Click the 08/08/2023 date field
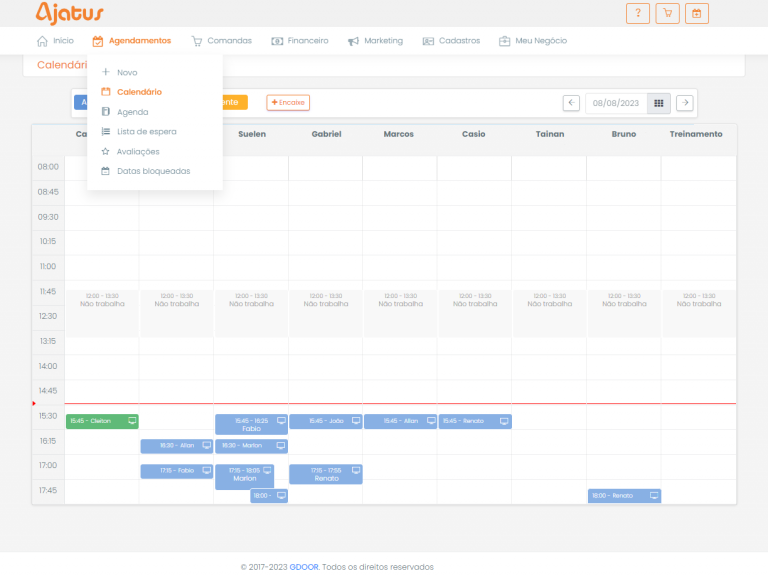 click(x=615, y=102)
